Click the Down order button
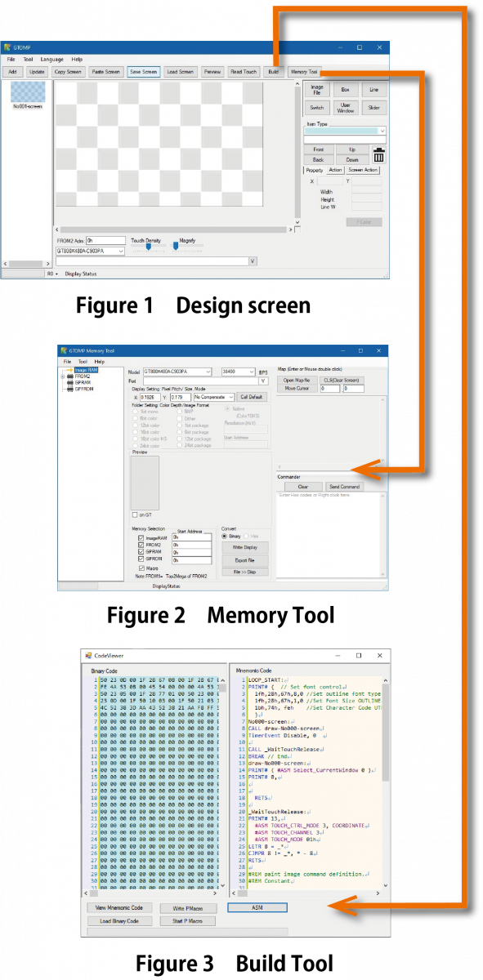The width and height of the screenshot is (483, 980). point(352,160)
